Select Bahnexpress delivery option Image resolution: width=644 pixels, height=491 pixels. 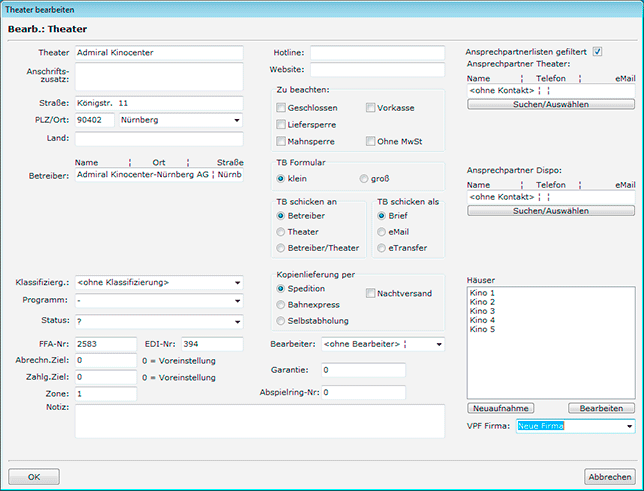pyautogui.click(x=281, y=304)
